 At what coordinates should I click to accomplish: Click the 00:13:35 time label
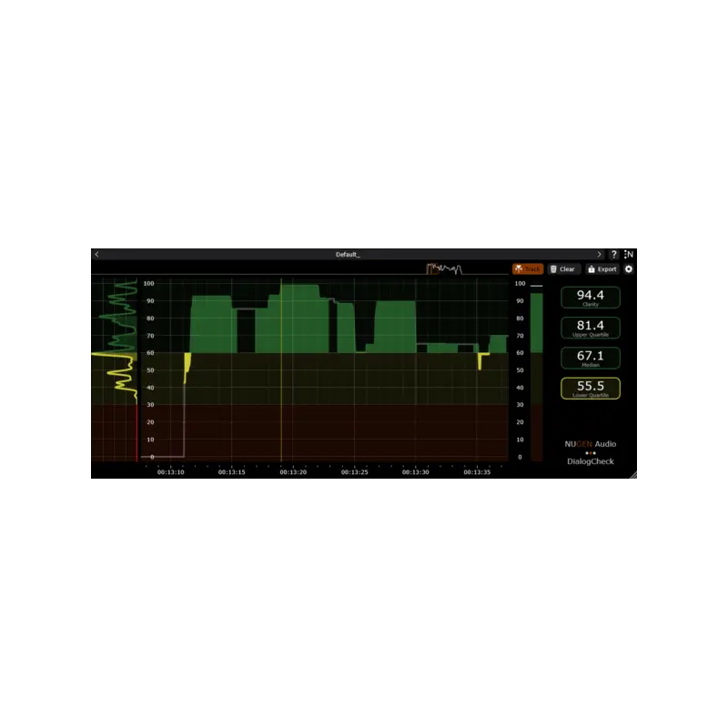click(477, 472)
